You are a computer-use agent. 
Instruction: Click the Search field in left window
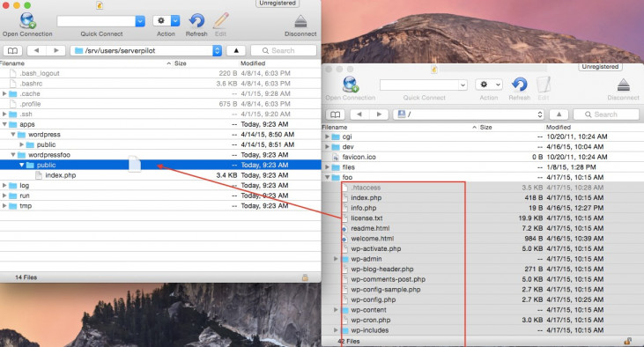pyautogui.click(x=284, y=50)
